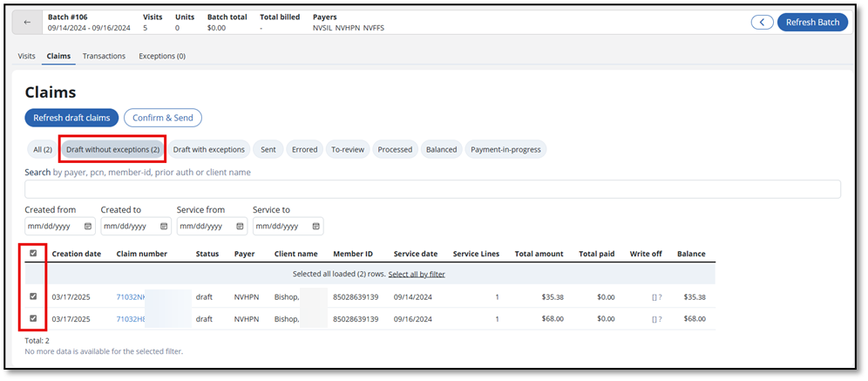Screen dimensions: 868x381
Task: Open the Visits tab
Action: click(x=26, y=56)
